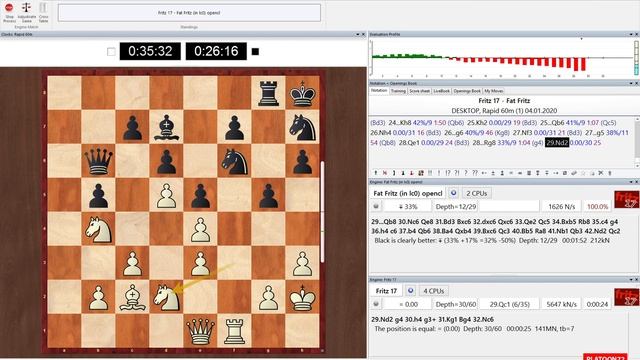Click the Fritz logo in Fat Fritz pane

click(627, 200)
